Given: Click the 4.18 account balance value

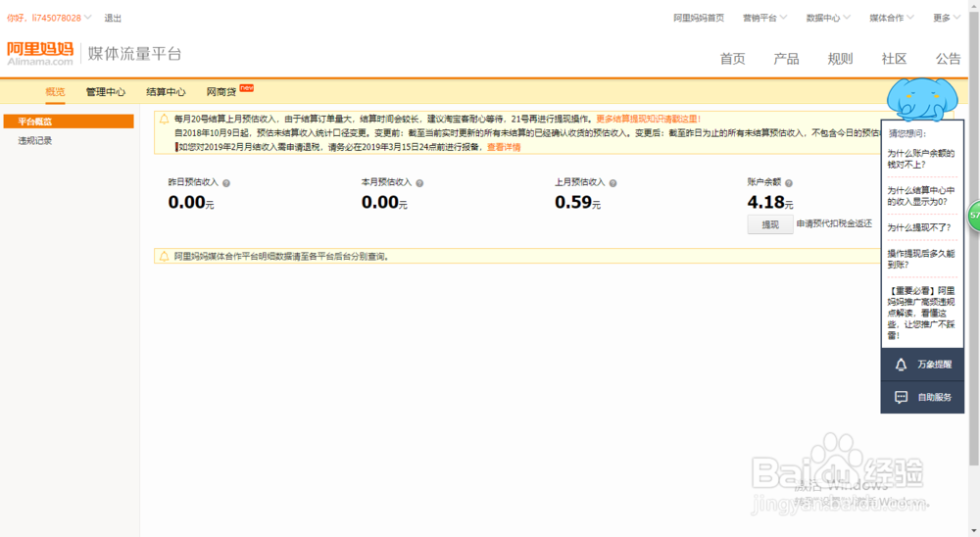Looking at the screenshot, I should [765, 202].
